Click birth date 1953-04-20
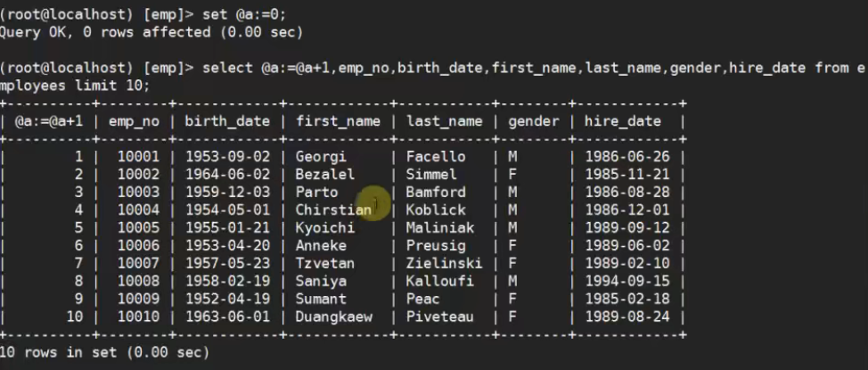 pyautogui.click(x=227, y=245)
